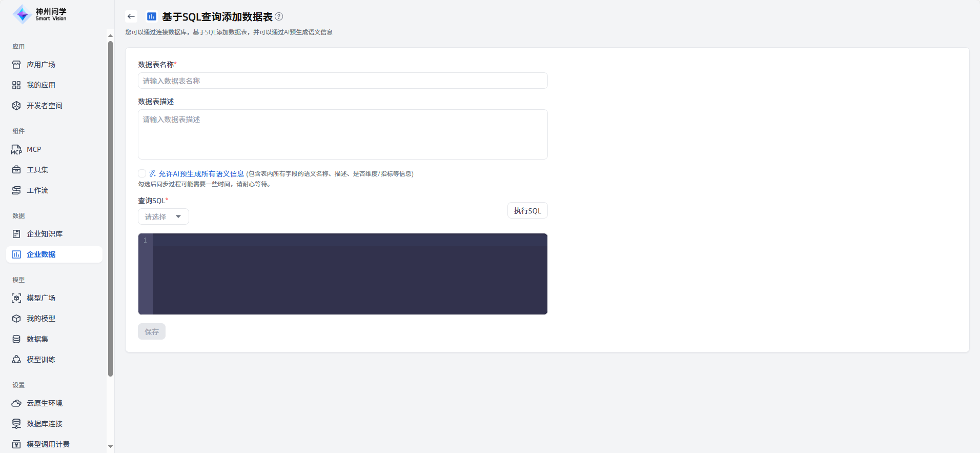Viewport: 980px width, 453px height.
Task: Click the 开发者空间 icon
Action: (x=16, y=106)
